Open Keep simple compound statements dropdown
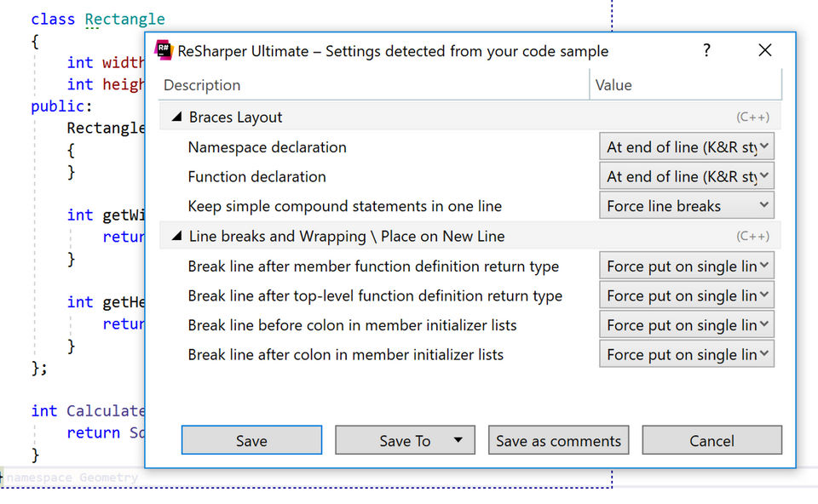 [x=687, y=206]
